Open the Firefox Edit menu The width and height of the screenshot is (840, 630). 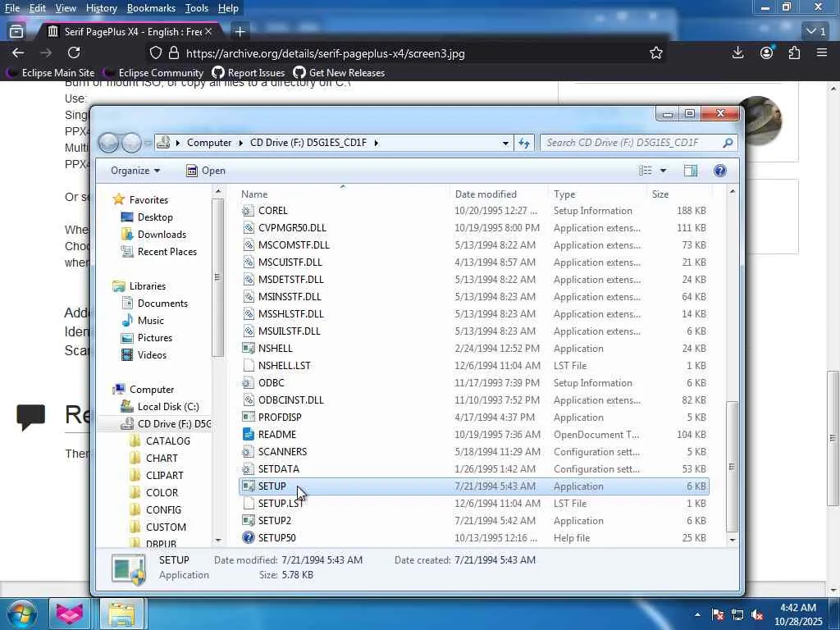click(37, 8)
